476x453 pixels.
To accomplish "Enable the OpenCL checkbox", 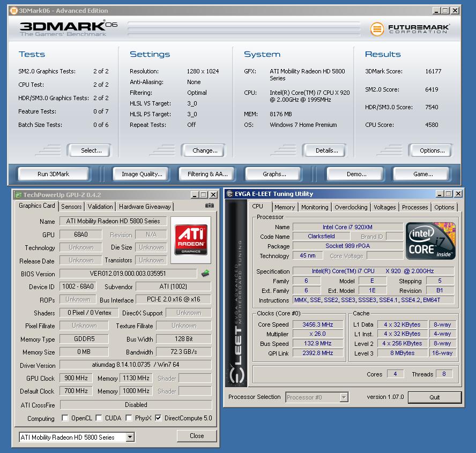I will point(65,418).
